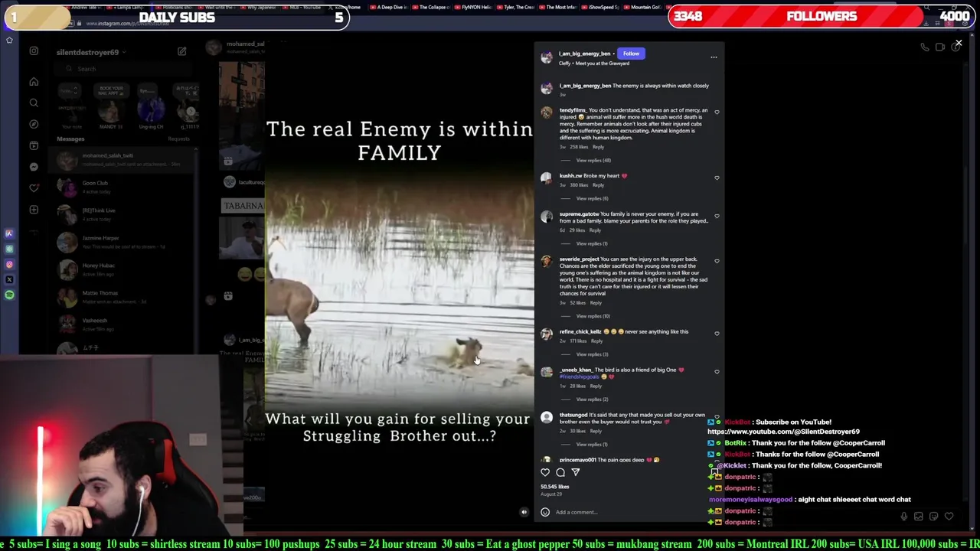Expand View replies (6) under kushh.zw
Screen dimensions: 980x551
click(592, 198)
